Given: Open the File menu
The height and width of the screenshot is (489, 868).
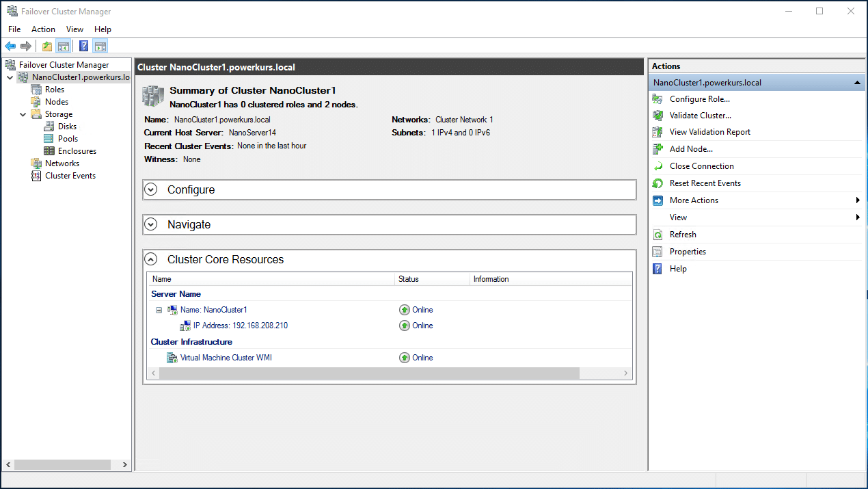Looking at the screenshot, I should pos(14,29).
